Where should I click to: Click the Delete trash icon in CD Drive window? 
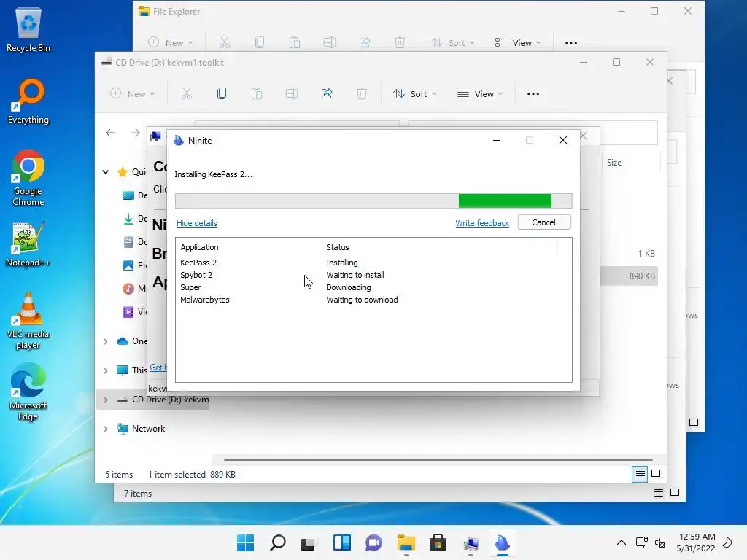coord(362,94)
